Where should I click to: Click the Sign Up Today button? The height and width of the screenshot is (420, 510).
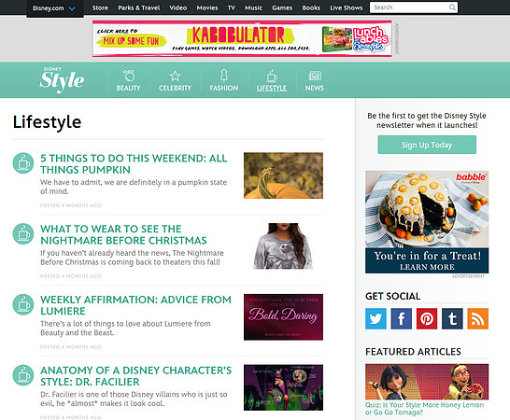tap(427, 145)
